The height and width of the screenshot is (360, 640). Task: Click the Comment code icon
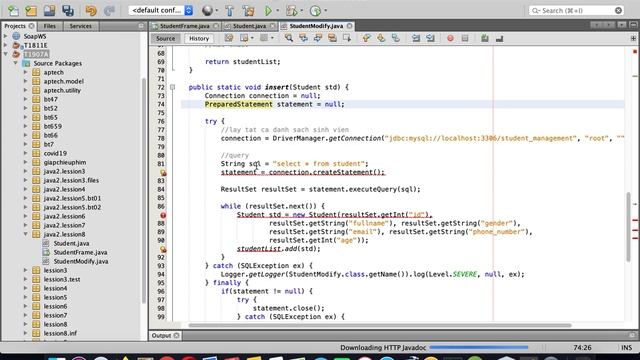(x=484, y=38)
